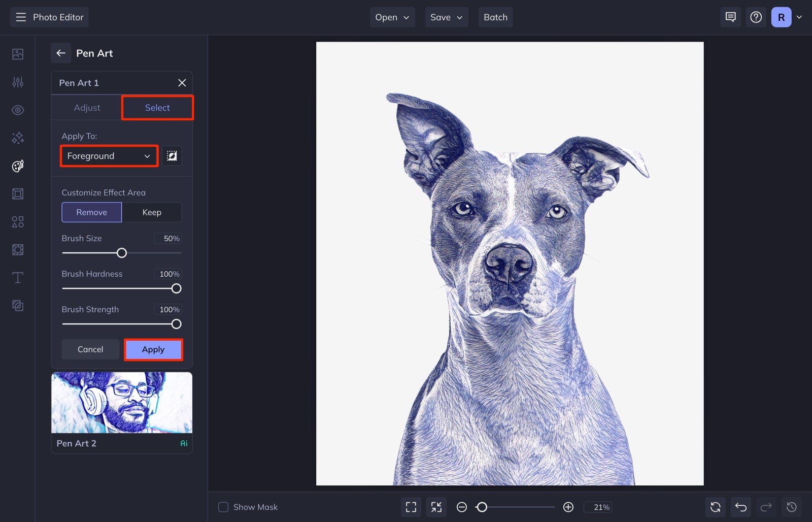This screenshot has width=812, height=522.
Task: Select the Pen Art 2 thumbnail
Action: point(121,403)
